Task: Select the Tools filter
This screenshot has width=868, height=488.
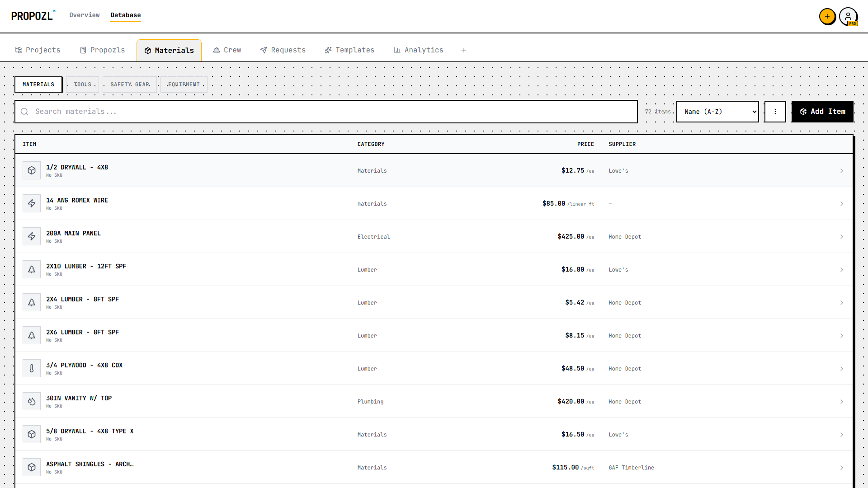Action: tap(83, 84)
